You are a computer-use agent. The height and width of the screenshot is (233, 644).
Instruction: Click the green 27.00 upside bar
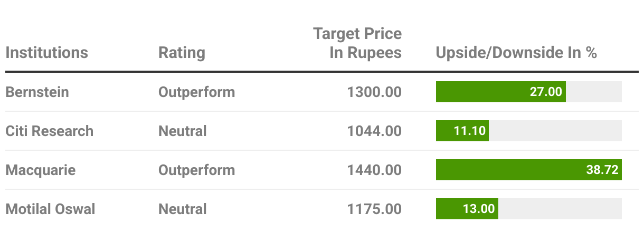pyautogui.click(x=500, y=92)
